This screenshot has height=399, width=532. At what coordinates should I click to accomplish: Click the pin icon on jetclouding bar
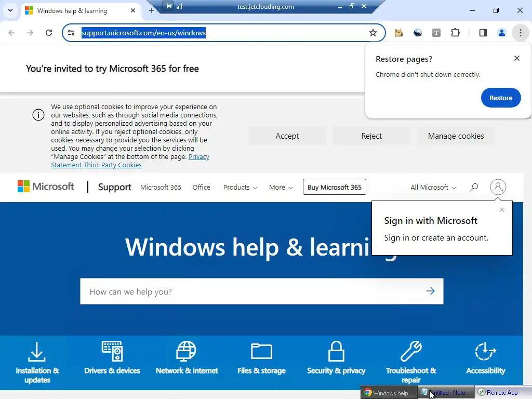coord(168,6)
